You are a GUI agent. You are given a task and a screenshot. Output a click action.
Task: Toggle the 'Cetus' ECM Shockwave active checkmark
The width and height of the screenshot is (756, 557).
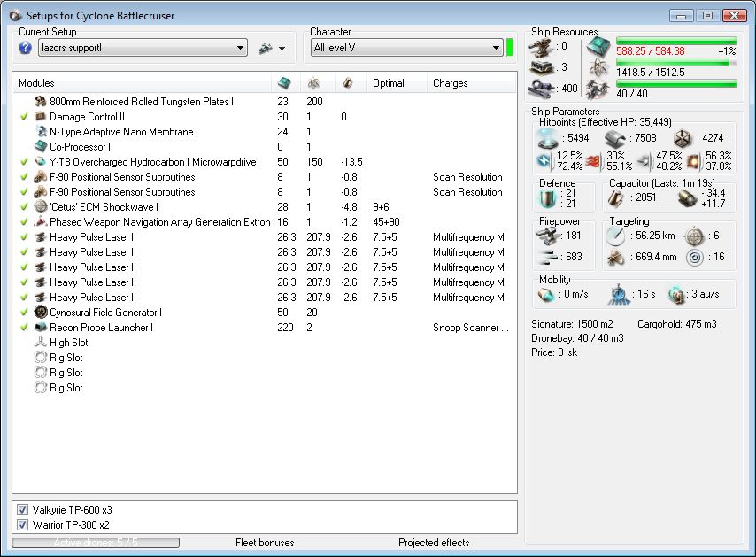click(x=24, y=207)
